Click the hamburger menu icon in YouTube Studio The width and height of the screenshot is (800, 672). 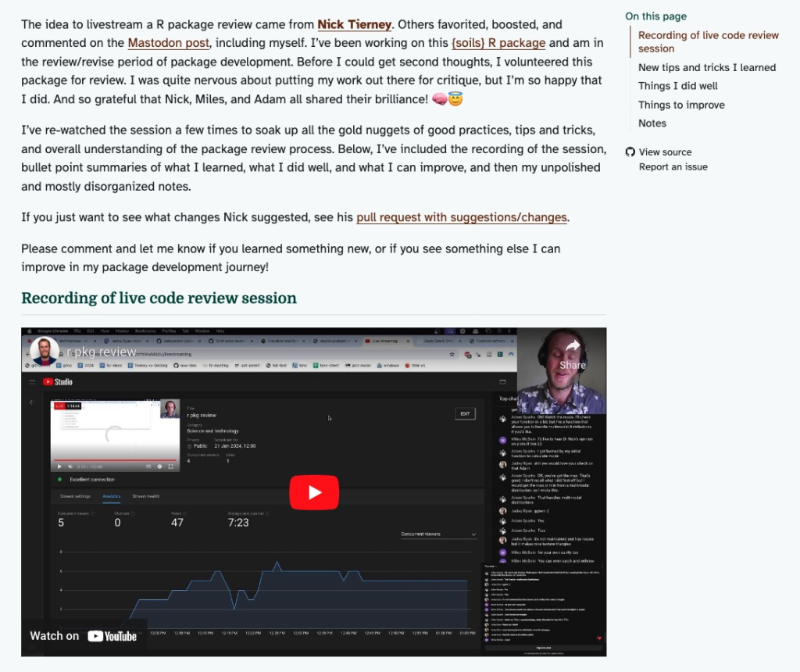32,381
